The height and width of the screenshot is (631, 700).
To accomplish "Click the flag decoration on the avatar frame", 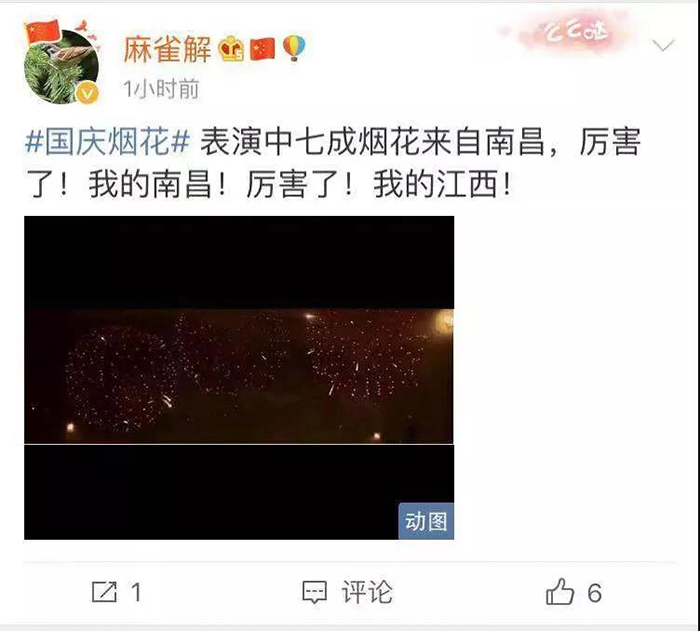I will (42, 31).
